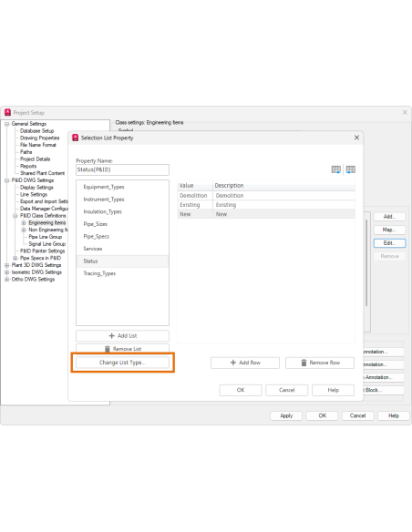Click the Description column header

284,186
